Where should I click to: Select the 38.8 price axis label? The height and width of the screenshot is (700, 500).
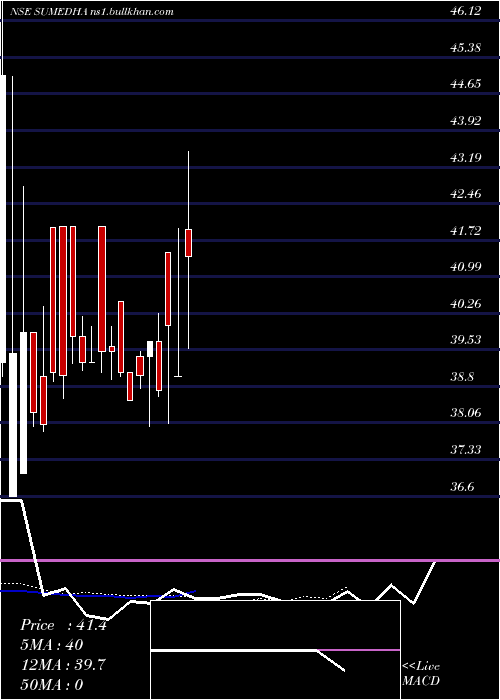tap(462, 377)
